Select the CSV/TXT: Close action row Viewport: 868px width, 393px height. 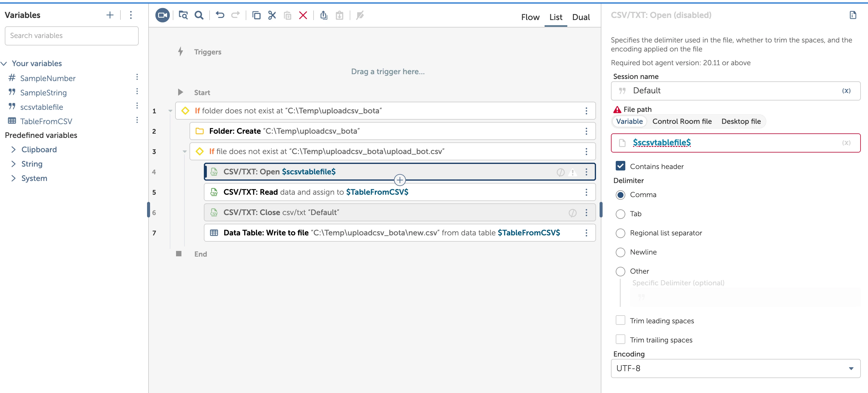pyautogui.click(x=399, y=213)
